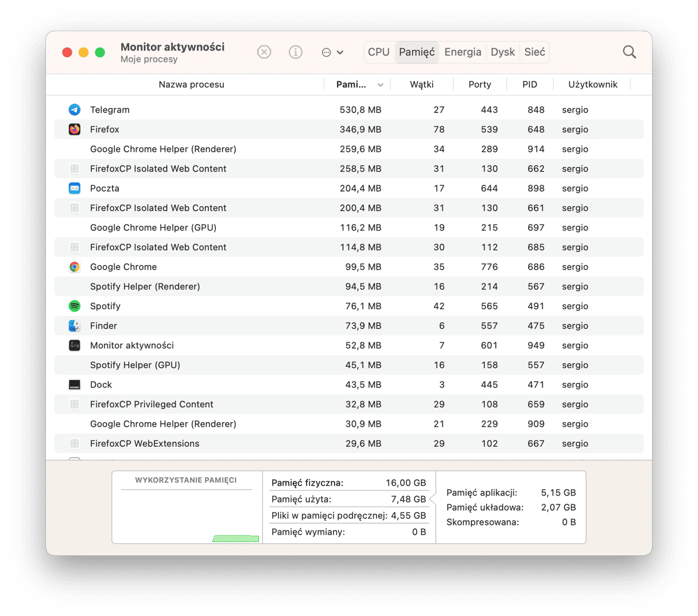
Task: Select the Spotify process name
Action: point(105,306)
